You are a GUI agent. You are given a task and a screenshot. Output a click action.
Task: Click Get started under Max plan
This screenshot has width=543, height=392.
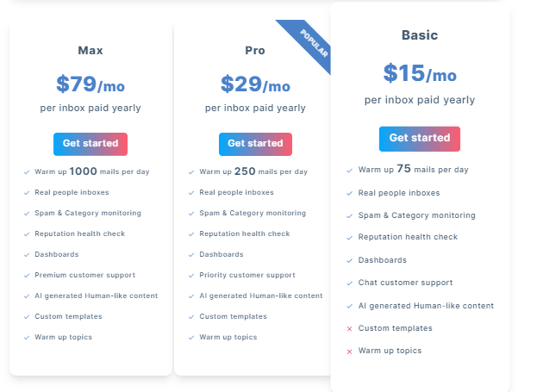pyautogui.click(x=90, y=144)
